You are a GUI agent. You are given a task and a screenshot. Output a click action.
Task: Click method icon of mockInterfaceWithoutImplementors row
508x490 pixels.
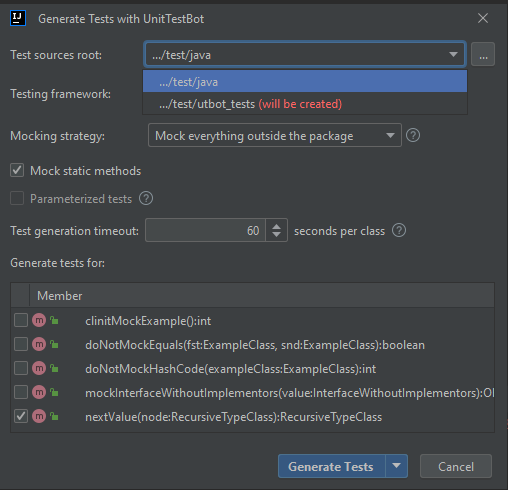(39, 392)
